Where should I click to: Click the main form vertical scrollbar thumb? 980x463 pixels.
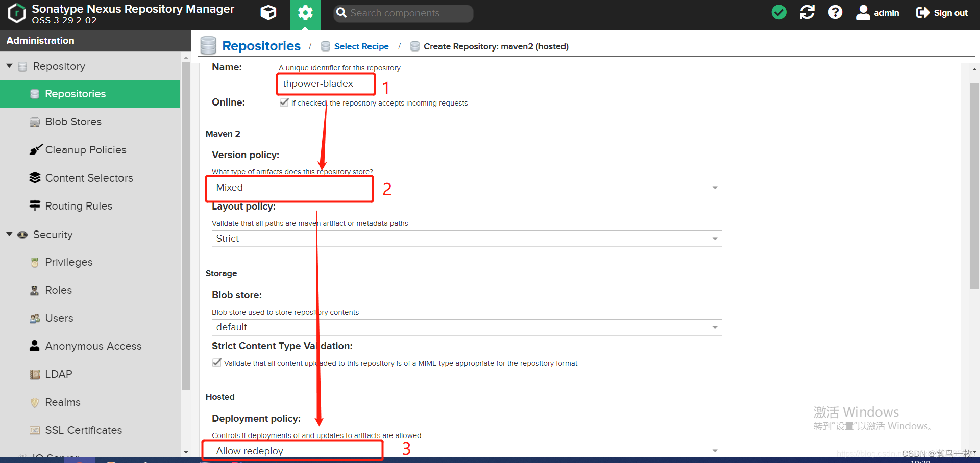(974, 186)
